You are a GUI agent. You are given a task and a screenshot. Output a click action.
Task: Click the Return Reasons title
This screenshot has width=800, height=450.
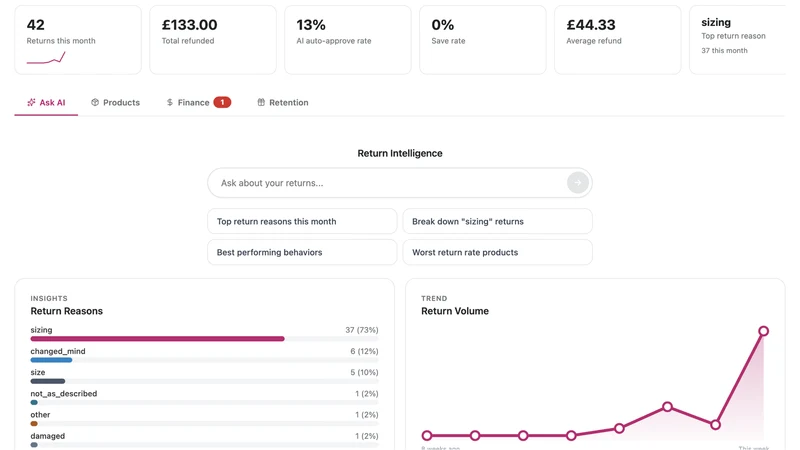pos(66,311)
